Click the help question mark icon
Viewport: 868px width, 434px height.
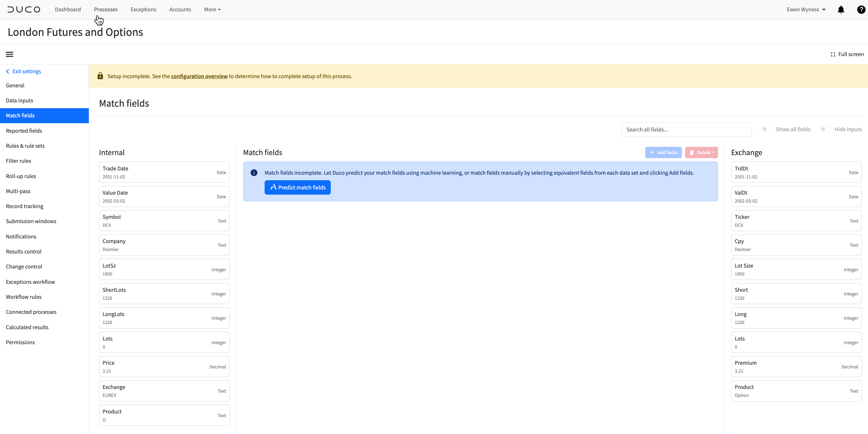point(861,10)
